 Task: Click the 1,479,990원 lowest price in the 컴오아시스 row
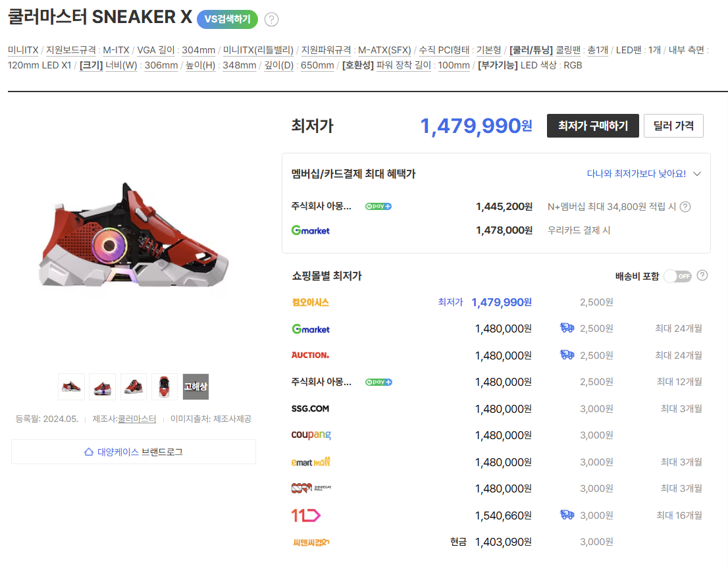tap(502, 302)
